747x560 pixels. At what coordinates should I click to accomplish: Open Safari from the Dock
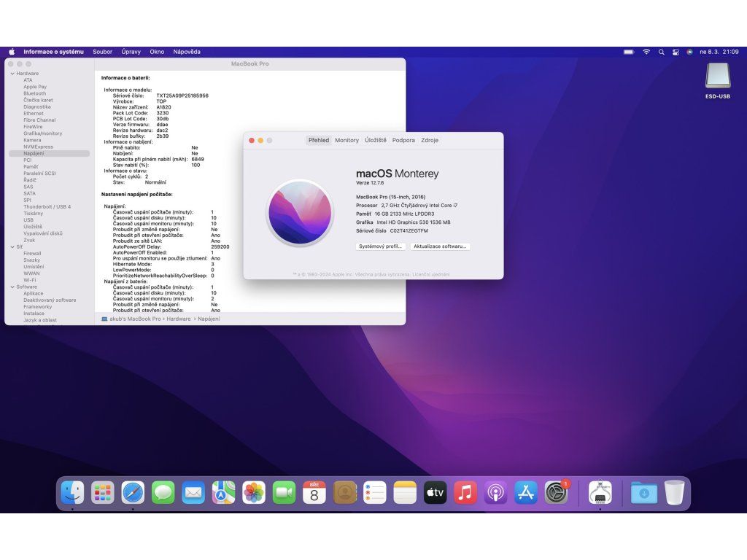133,493
